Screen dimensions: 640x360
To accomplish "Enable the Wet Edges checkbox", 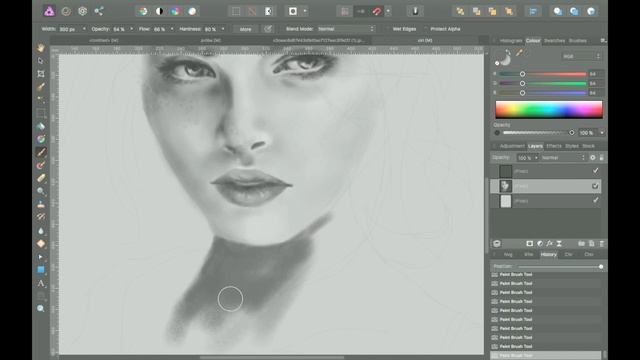I will click(387, 29).
